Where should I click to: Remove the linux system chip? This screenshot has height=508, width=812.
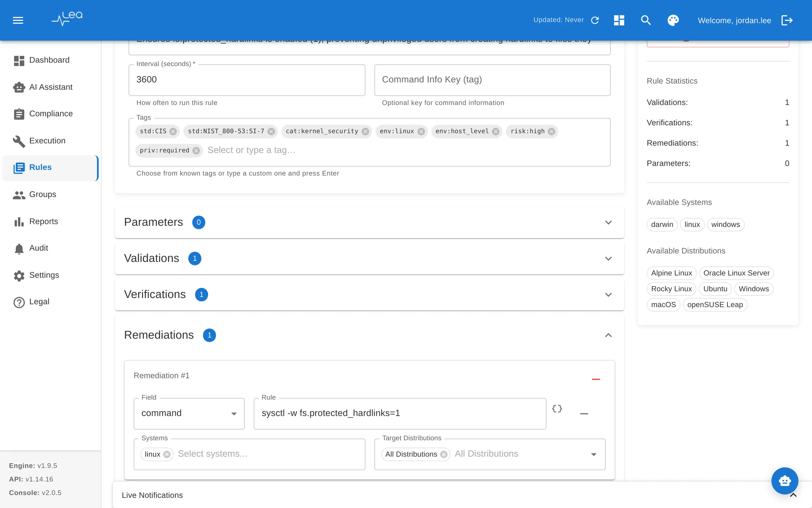pos(167,454)
